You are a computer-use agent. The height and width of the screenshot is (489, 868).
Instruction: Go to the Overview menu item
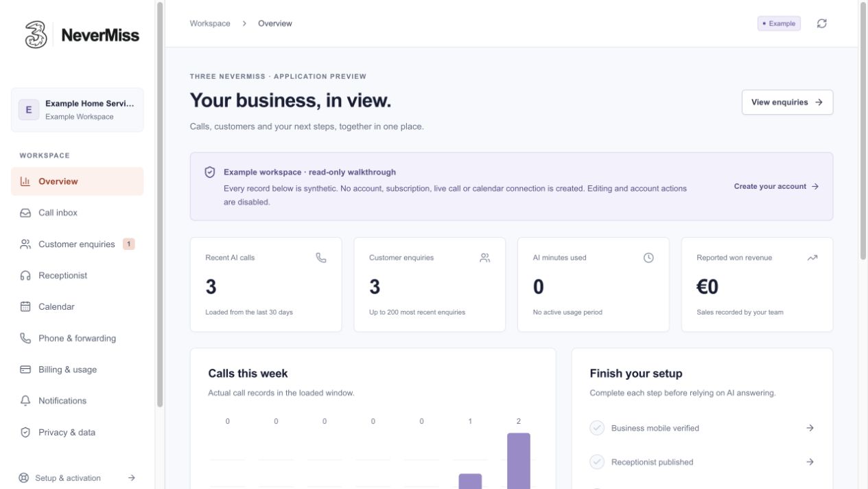pyautogui.click(x=78, y=181)
